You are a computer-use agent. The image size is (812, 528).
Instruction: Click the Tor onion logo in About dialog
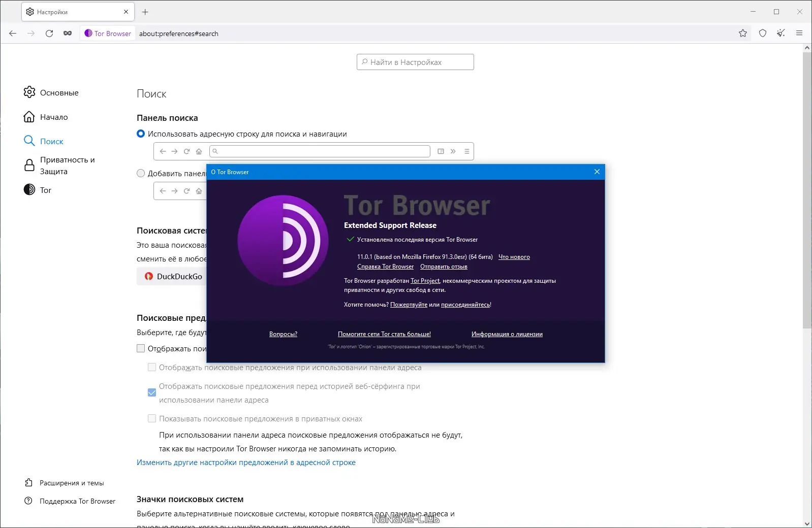click(x=283, y=241)
